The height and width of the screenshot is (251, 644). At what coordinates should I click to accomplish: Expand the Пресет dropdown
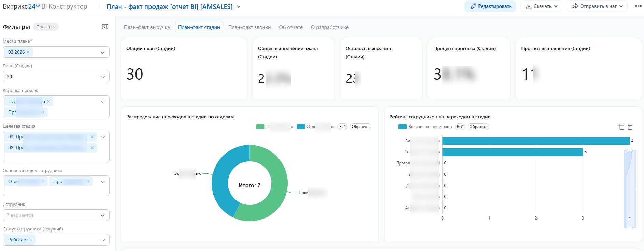coord(46,27)
